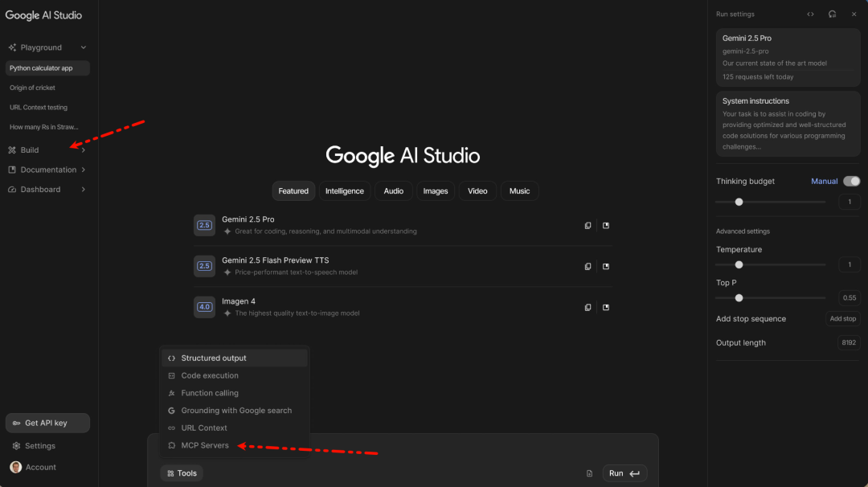868x487 pixels.
Task: Click the Output length value field
Action: [x=849, y=343]
